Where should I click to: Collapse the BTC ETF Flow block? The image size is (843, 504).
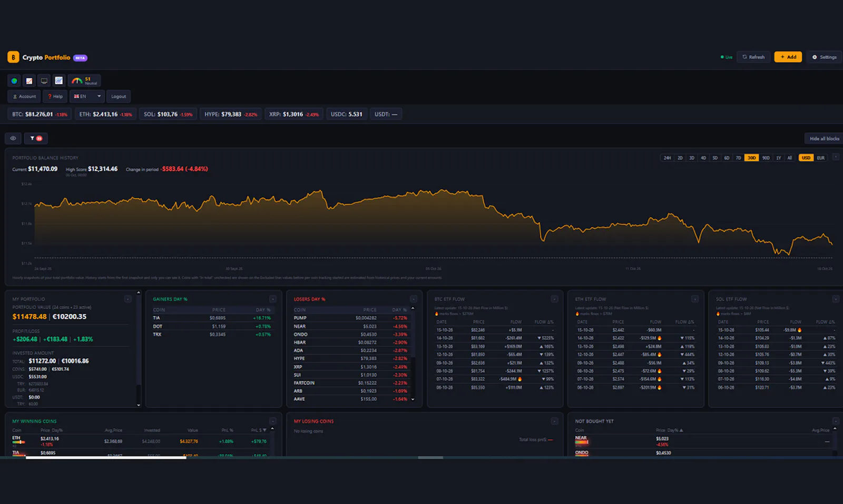coord(554,299)
